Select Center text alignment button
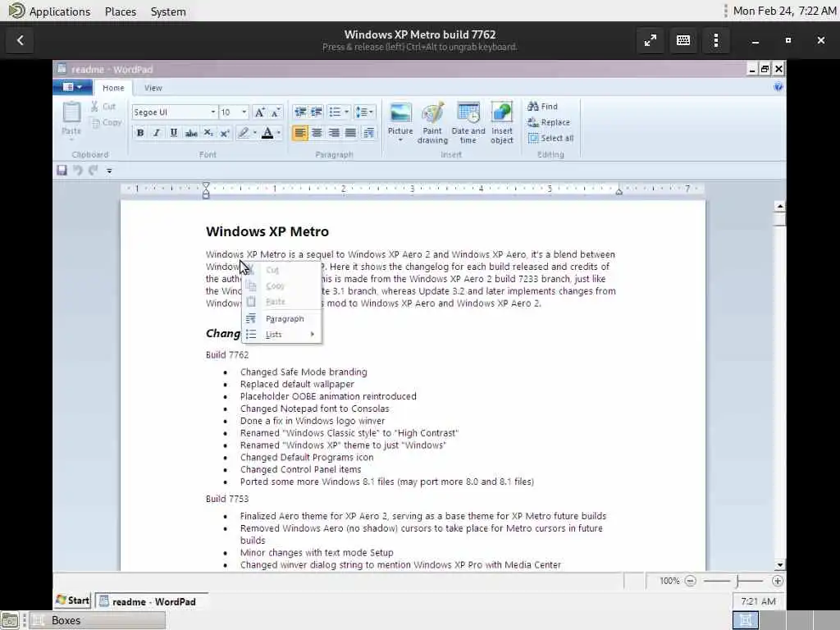This screenshot has height=630, width=840. 317,133
